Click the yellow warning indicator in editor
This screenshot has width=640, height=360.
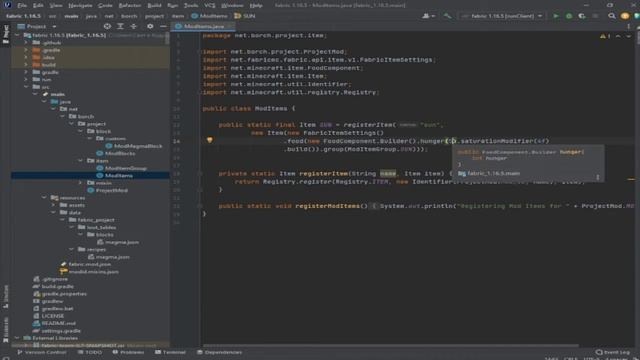click(x=605, y=36)
